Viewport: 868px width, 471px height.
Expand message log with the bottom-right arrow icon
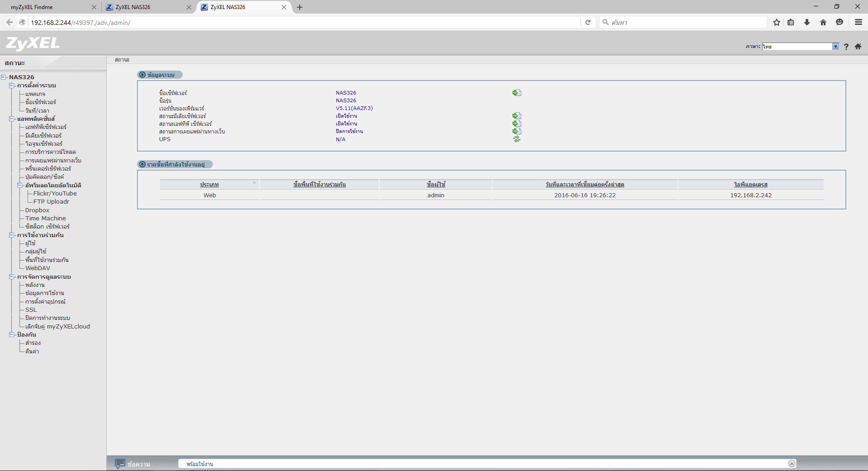[x=792, y=463]
